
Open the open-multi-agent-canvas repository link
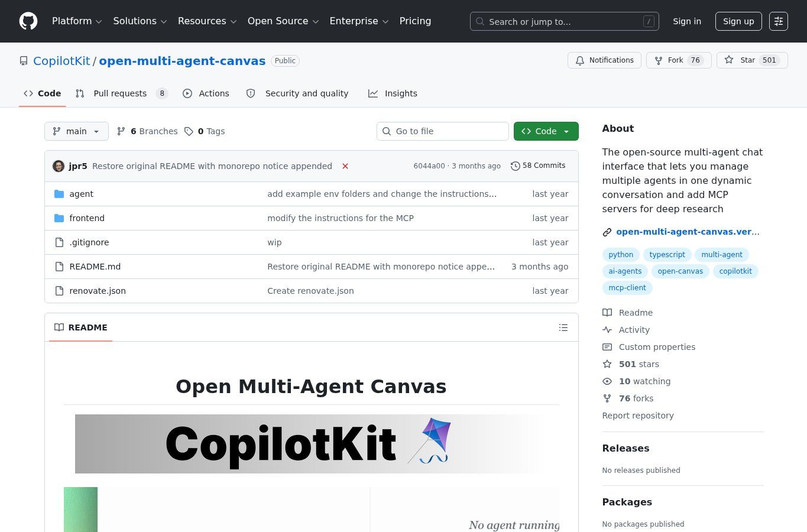(182, 61)
